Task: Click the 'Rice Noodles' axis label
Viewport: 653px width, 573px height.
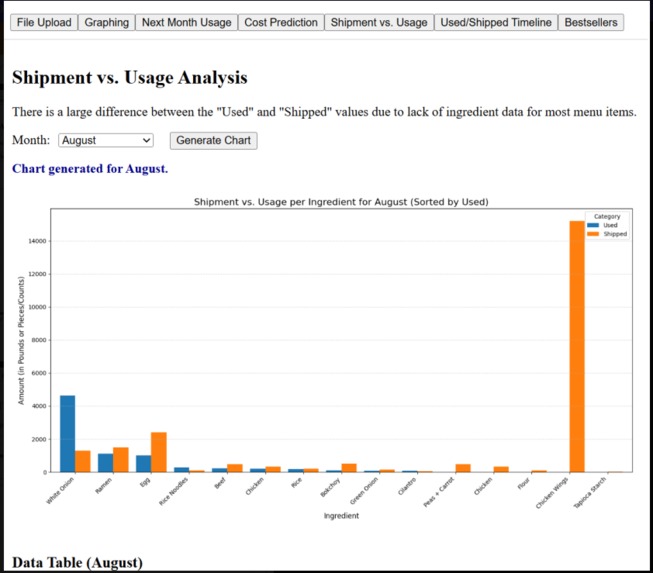Action: [174, 491]
